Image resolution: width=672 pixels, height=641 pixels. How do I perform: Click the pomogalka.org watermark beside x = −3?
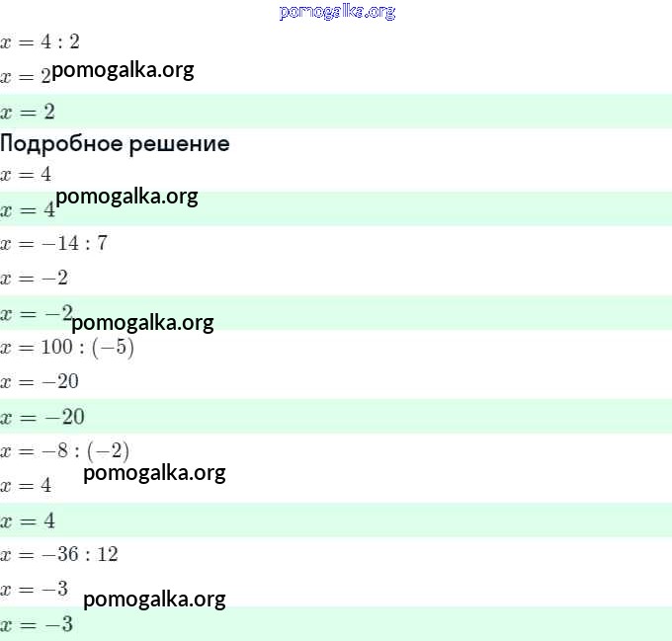[x=154, y=600]
